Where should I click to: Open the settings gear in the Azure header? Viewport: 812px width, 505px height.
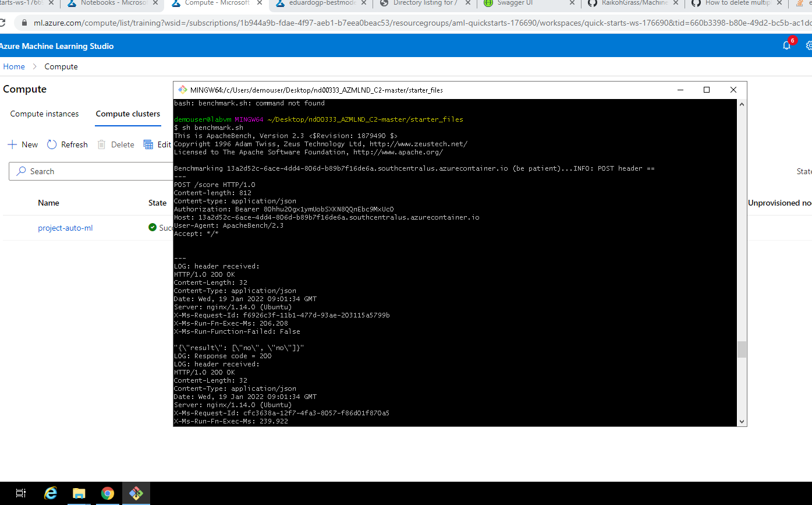point(809,45)
